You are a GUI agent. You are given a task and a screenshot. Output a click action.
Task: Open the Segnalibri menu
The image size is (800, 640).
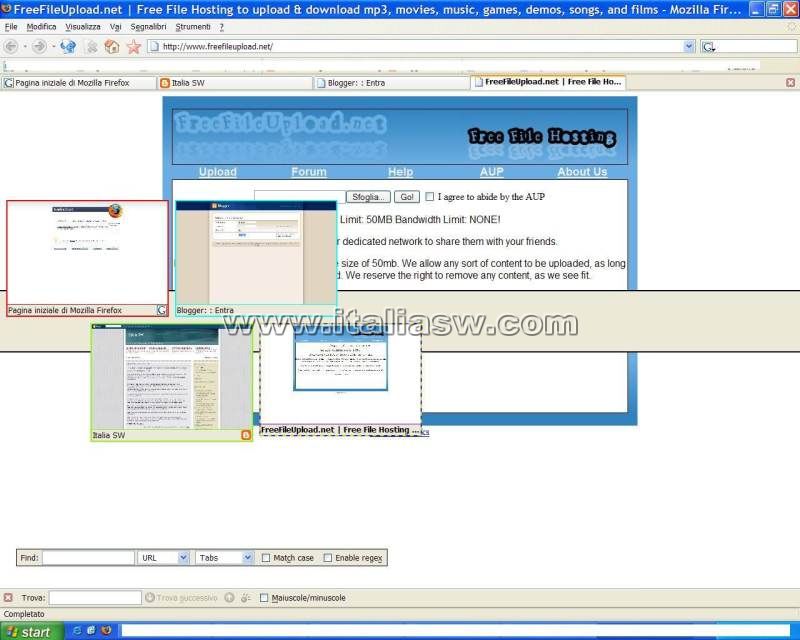(x=148, y=27)
